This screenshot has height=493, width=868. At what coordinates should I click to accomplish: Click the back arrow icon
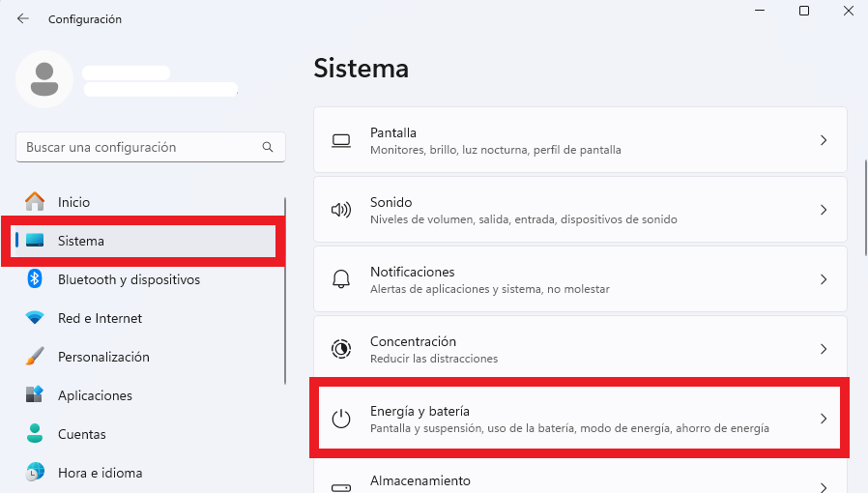(x=22, y=18)
